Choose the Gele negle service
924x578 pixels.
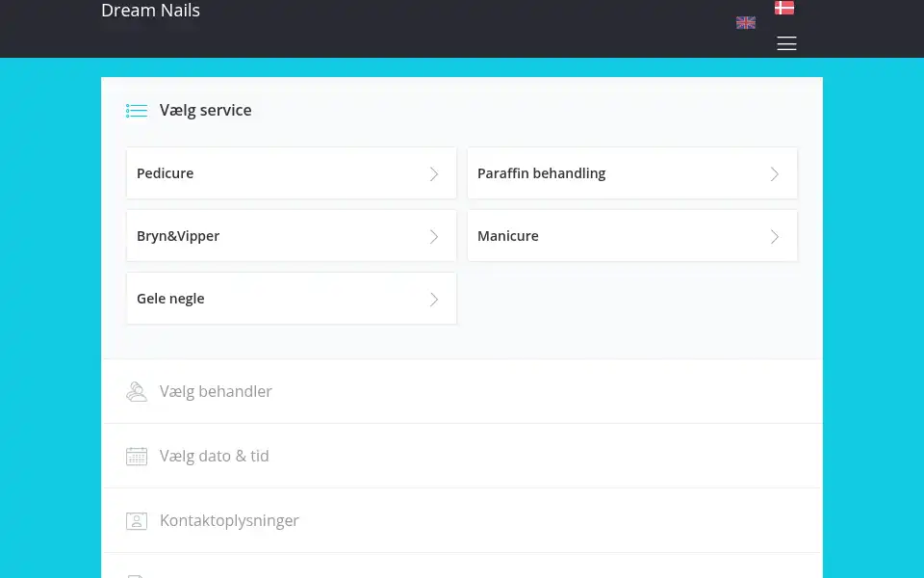[291, 299]
